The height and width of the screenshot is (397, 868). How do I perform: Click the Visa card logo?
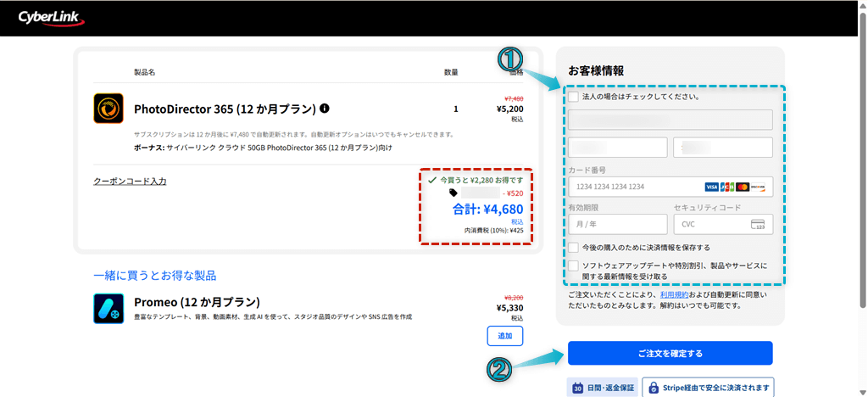(x=711, y=187)
